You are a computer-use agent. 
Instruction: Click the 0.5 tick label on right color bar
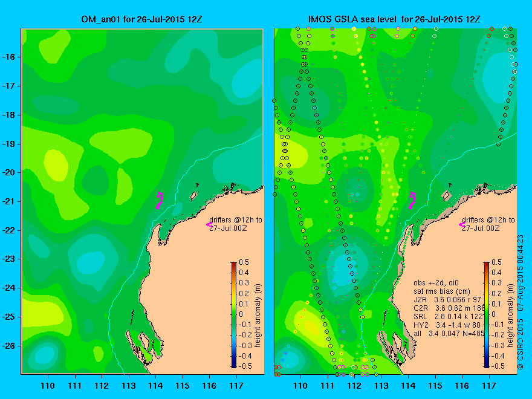[497, 262]
